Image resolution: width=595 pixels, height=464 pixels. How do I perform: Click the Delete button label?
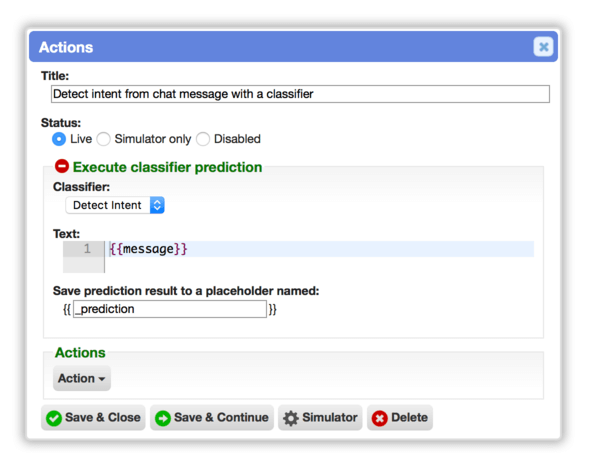coord(409,417)
